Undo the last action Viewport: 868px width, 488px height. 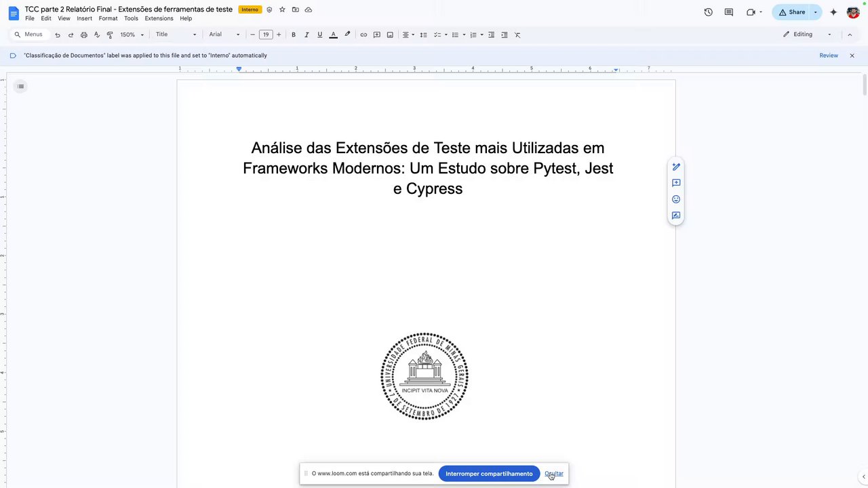(x=58, y=35)
